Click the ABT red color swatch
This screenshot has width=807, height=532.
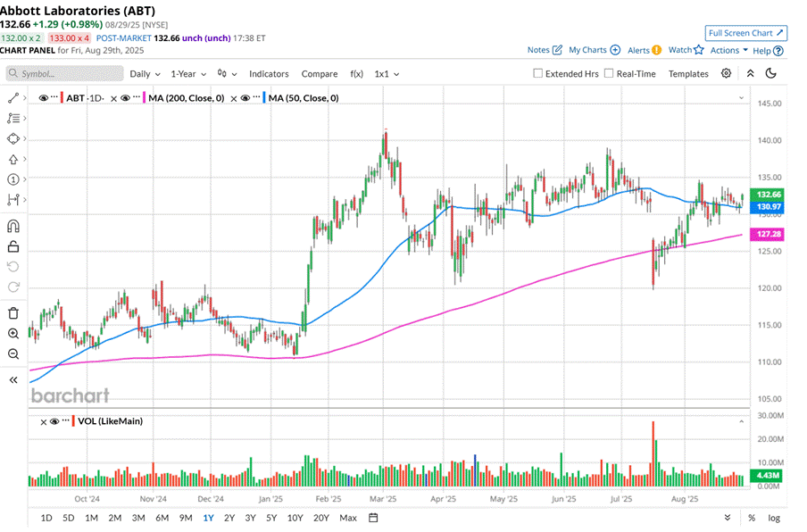62,98
